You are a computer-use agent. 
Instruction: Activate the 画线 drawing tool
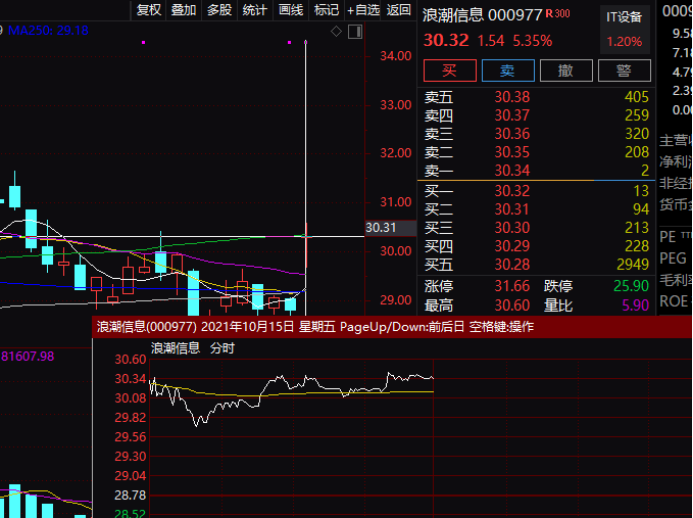click(291, 10)
